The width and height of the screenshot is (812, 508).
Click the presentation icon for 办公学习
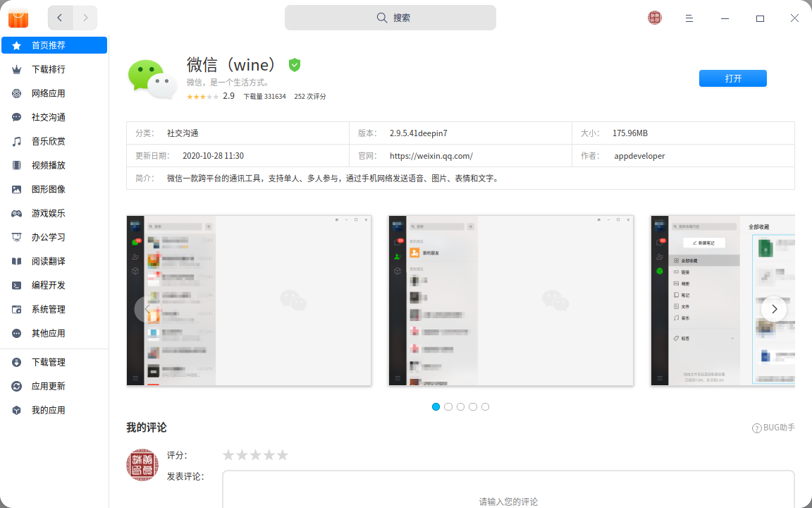click(x=17, y=237)
